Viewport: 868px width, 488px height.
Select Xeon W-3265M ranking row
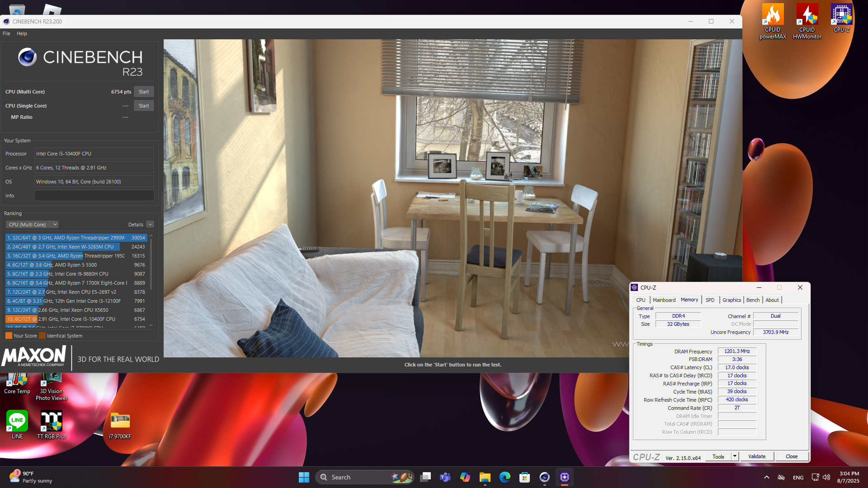point(76,247)
